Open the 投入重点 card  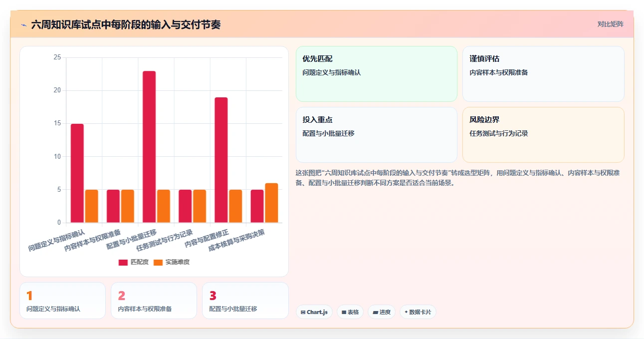pyautogui.click(x=377, y=135)
